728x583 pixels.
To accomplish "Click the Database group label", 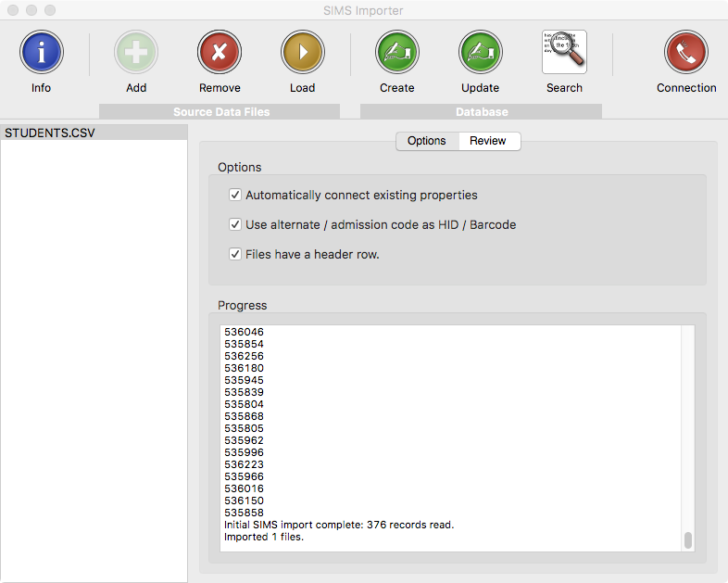I will tap(482, 111).
